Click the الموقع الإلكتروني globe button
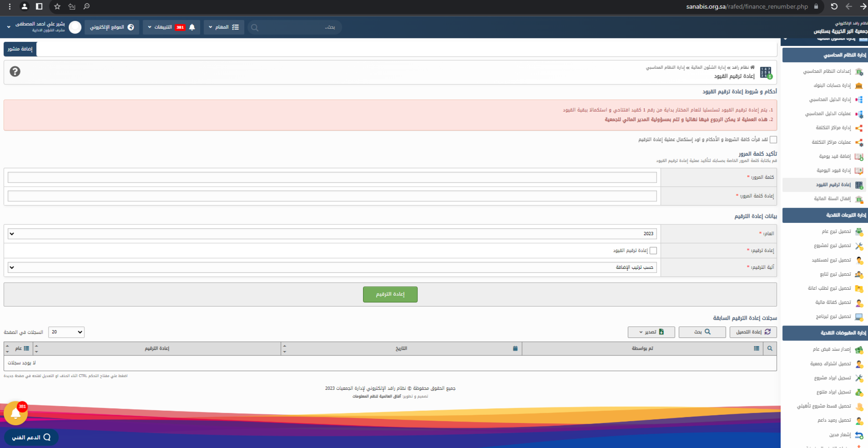Image resolution: width=868 pixels, height=448 pixels. (x=112, y=27)
